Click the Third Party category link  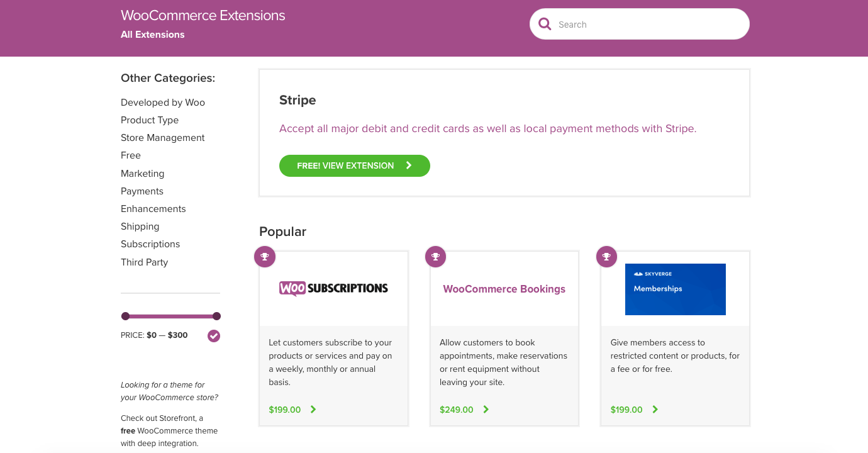pos(144,262)
